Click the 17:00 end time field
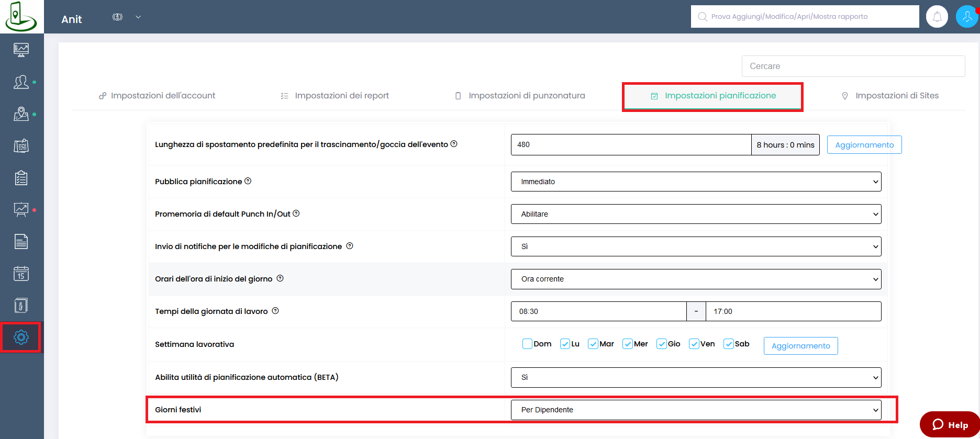 [x=793, y=311]
